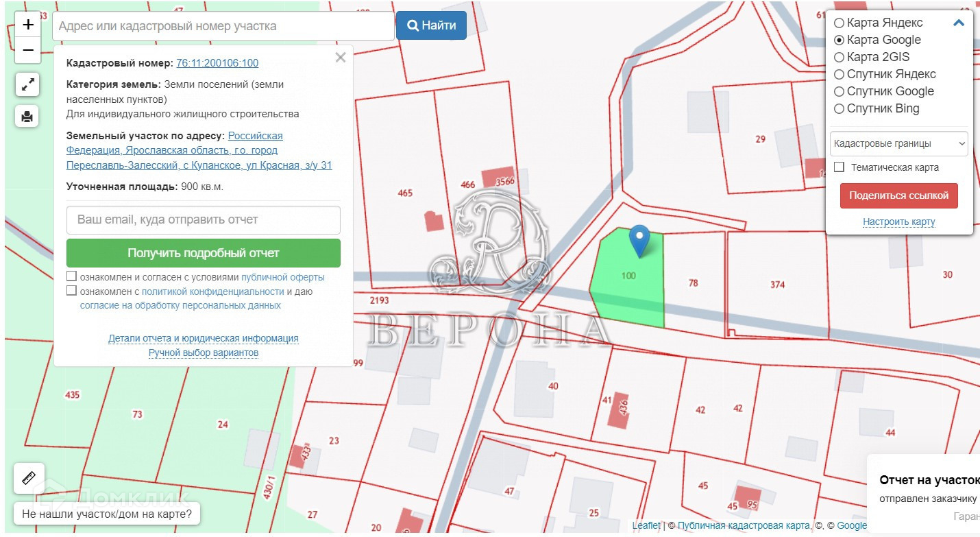Click the Найти search button

431,26
